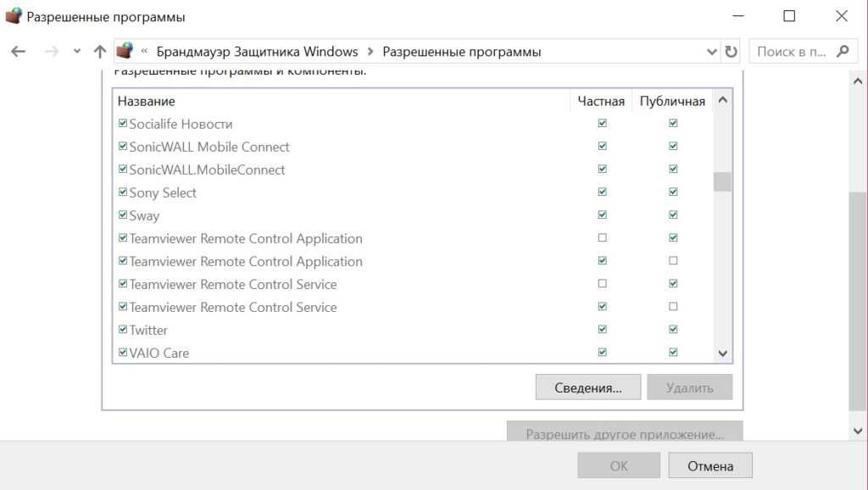Viewport: 868px width, 490px height.
Task: Click the breadcrumb overflow chevron
Action: [145, 52]
